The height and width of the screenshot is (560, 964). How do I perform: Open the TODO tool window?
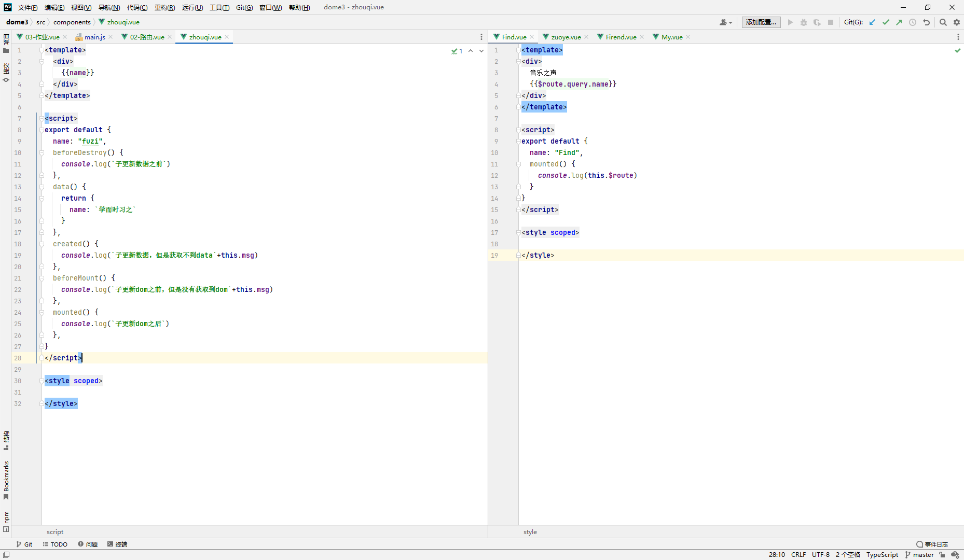point(55,544)
